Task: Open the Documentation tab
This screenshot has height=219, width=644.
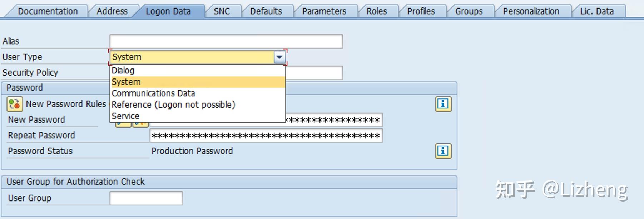Action: 48,11
